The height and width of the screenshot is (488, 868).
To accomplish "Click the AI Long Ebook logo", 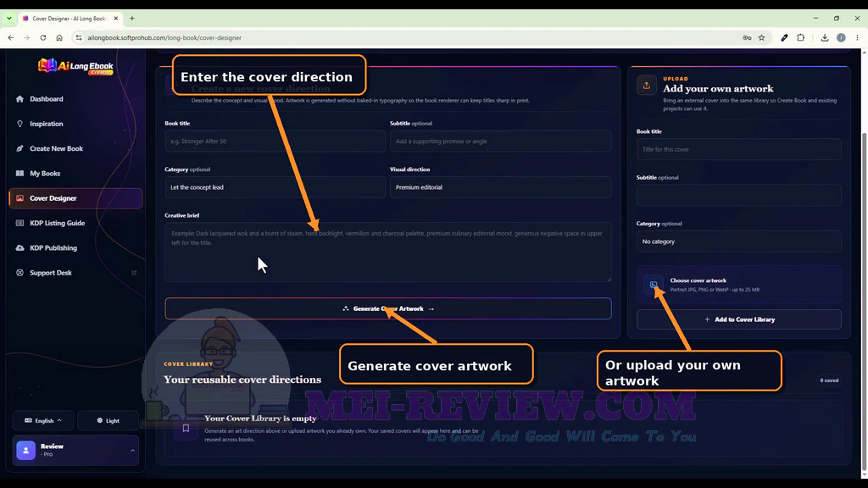I will [x=75, y=66].
